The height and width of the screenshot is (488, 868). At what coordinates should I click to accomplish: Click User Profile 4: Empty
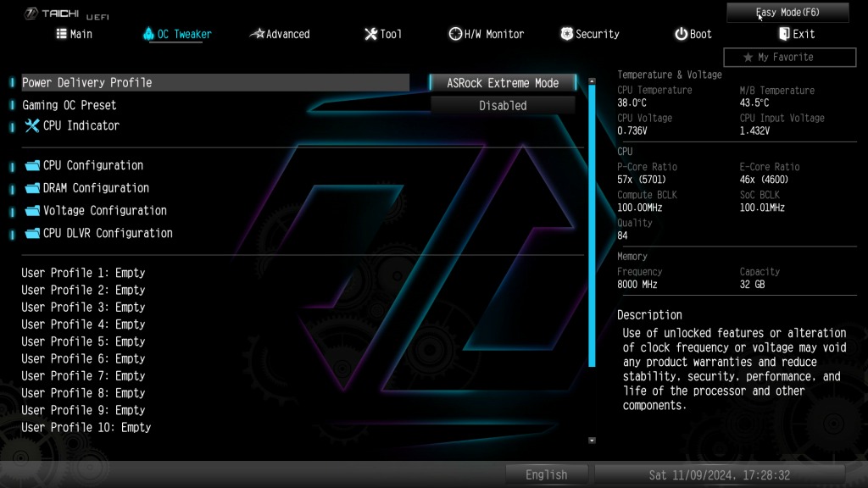[x=83, y=324]
